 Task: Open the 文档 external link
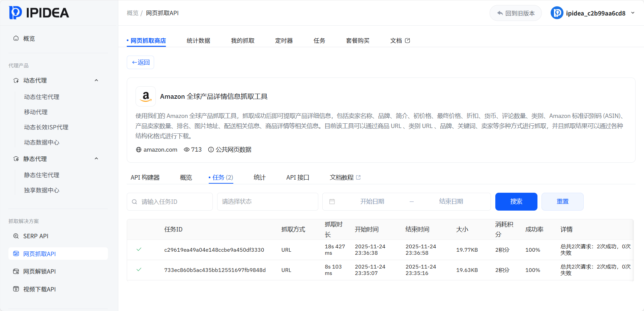400,41
